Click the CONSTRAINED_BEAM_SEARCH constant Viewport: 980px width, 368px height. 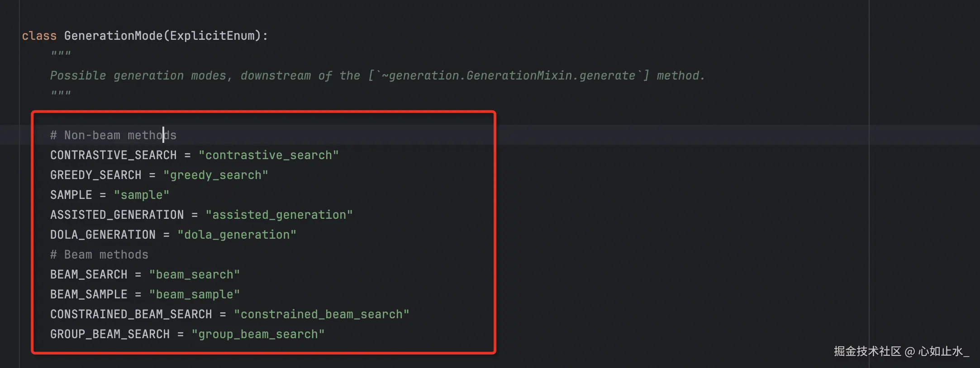(131, 314)
